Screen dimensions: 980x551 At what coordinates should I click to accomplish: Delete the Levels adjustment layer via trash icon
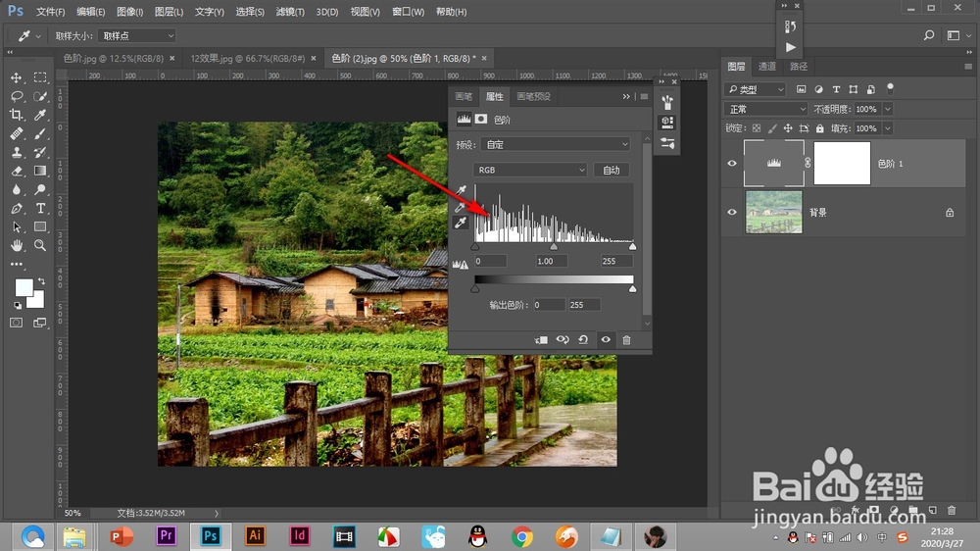coord(626,339)
